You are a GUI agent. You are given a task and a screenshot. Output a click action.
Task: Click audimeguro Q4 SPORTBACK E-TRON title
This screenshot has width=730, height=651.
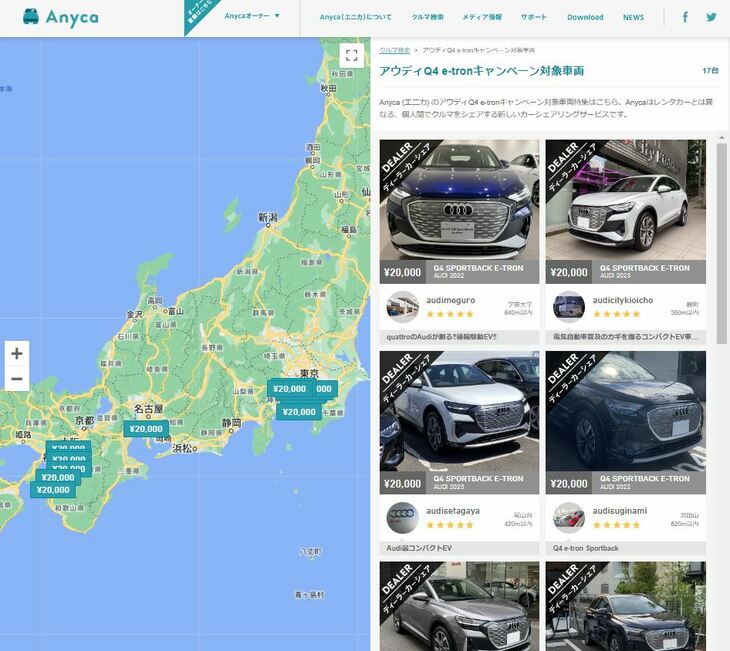(478, 268)
